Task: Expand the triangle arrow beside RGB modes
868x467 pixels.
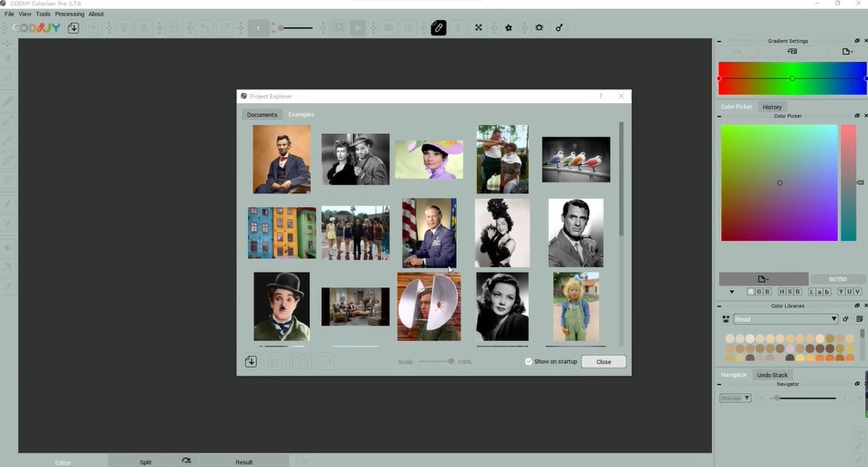Action: click(731, 292)
